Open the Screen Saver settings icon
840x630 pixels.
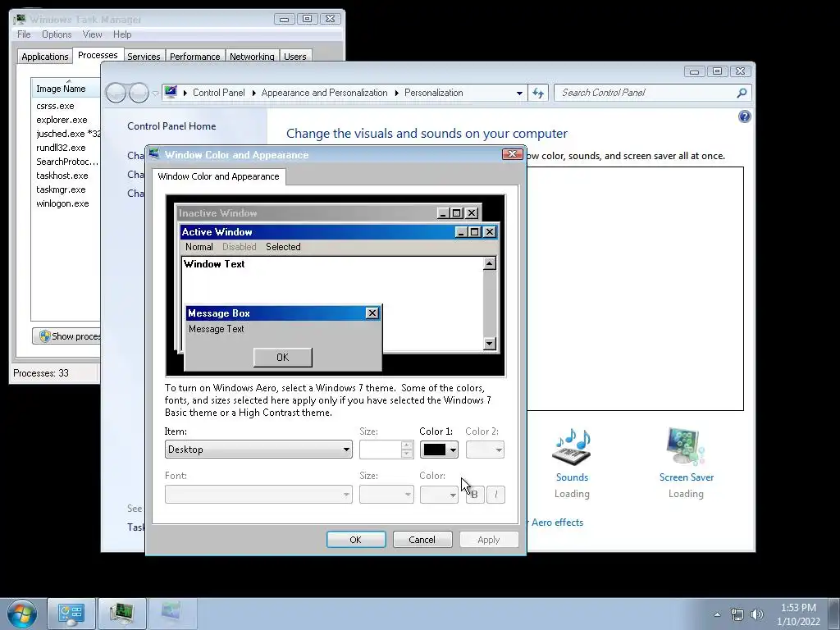coord(686,447)
